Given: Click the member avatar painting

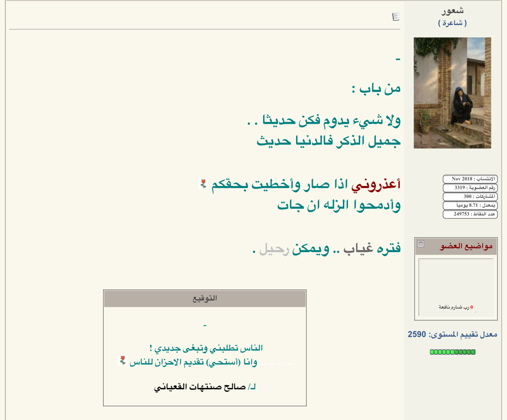Looking at the screenshot, I should [x=452, y=93].
